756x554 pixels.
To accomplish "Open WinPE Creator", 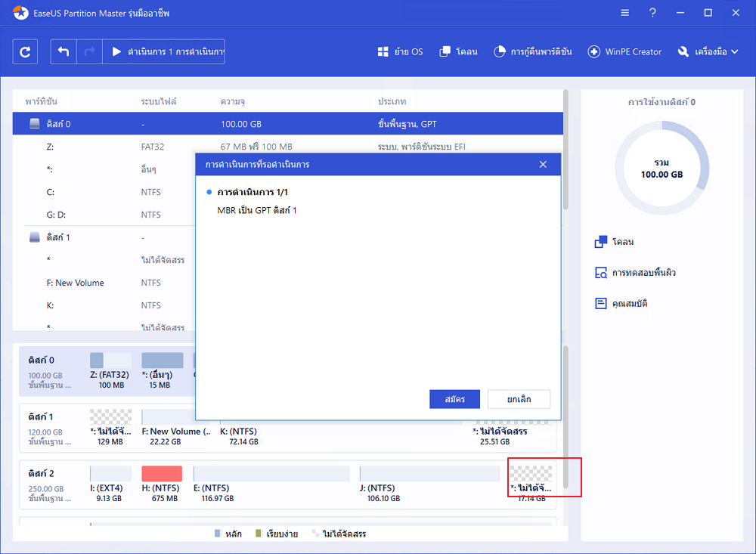I will click(624, 51).
